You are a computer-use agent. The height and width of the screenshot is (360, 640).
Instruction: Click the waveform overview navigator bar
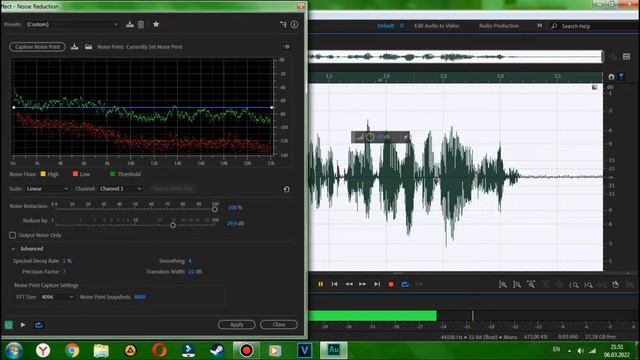(456, 57)
